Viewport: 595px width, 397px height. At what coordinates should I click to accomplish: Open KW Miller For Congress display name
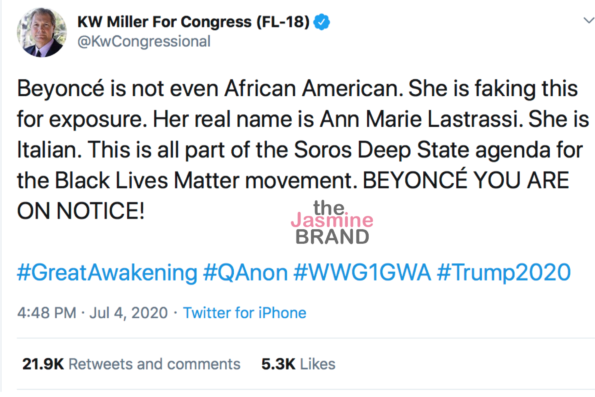tap(194, 22)
